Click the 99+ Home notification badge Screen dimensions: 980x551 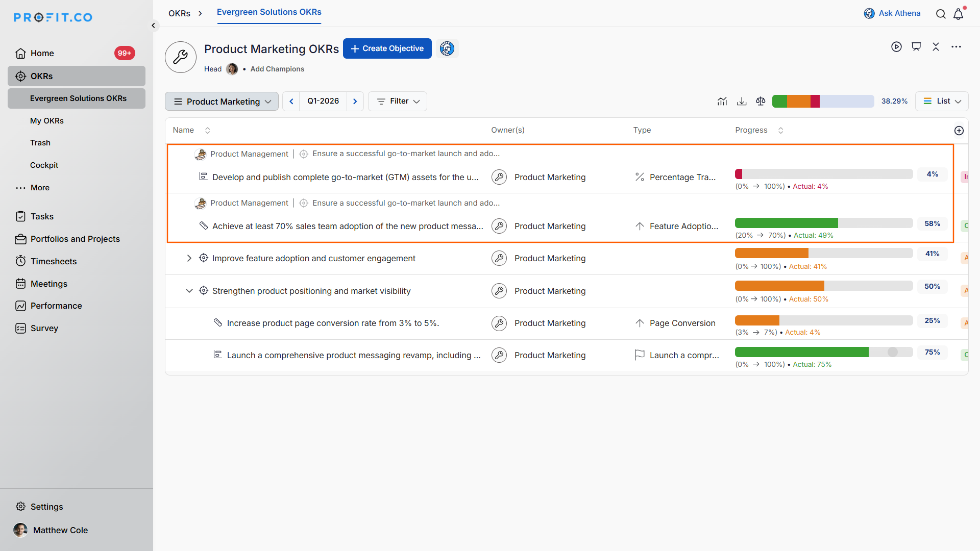[x=125, y=53]
